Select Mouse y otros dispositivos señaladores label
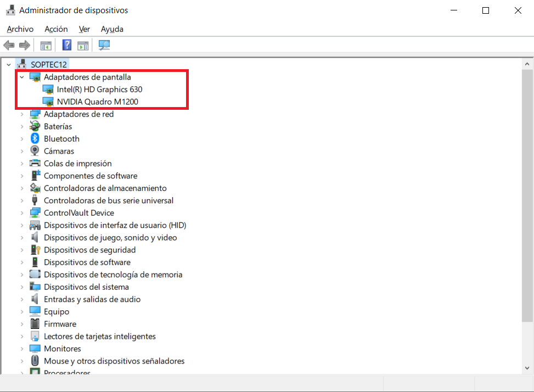This screenshot has height=392, width=534. tap(114, 361)
